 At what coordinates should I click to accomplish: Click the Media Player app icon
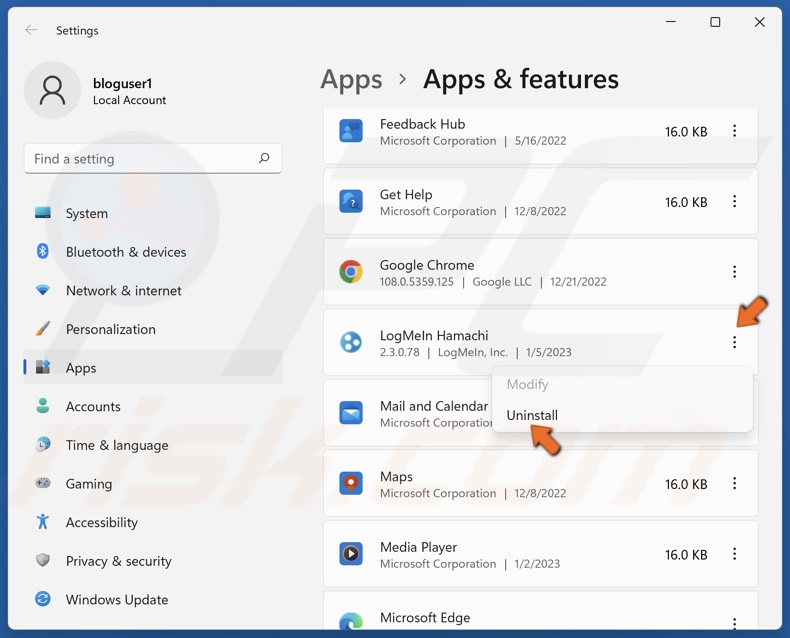point(351,554)
